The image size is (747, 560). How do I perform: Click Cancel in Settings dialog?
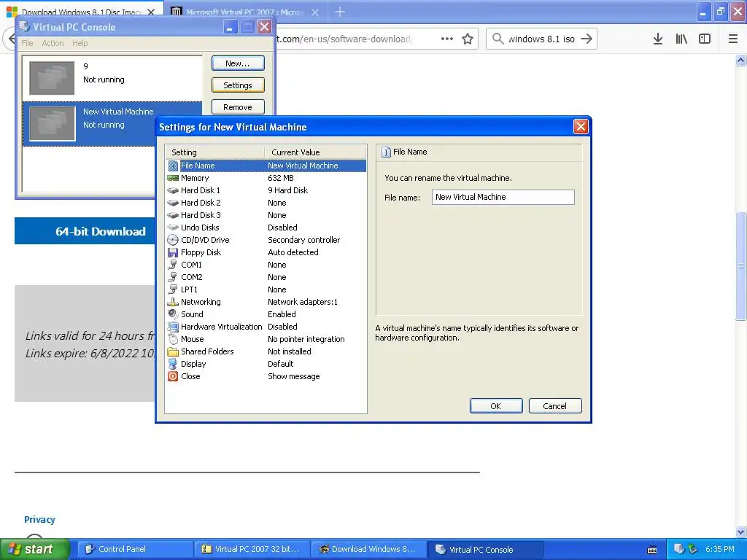click(555, 405)
